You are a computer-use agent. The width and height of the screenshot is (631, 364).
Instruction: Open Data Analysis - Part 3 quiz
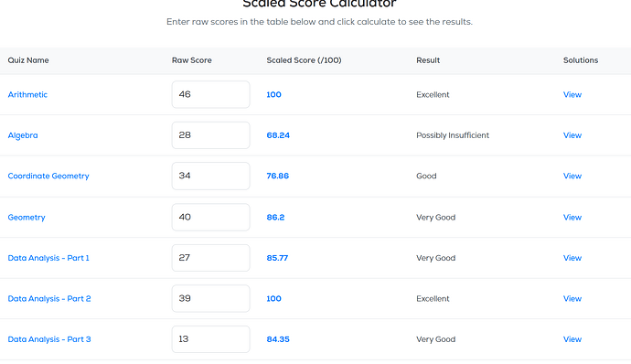pos(49,339)
